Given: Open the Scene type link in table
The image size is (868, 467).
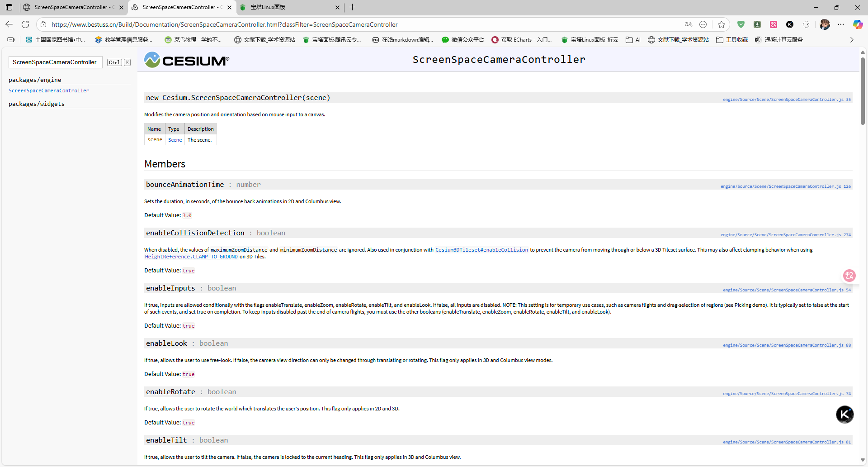Looking at the screenshot, I should click(x=175, y=140).
